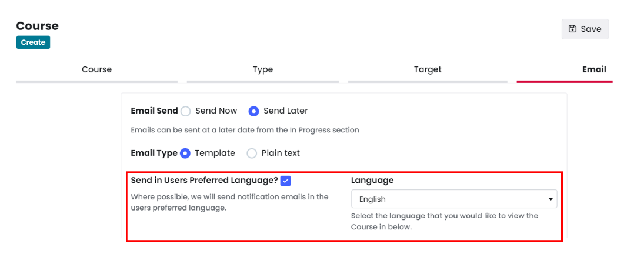Select the Send Later radio button
The width and height of the screenshot is (644, 257).
click(x=254, y=111)
